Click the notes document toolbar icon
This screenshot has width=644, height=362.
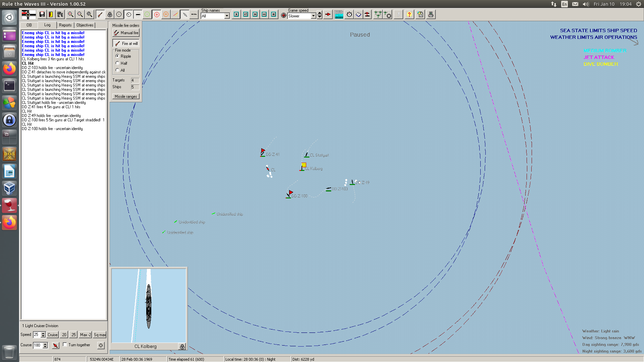click(x=420, y=14)
